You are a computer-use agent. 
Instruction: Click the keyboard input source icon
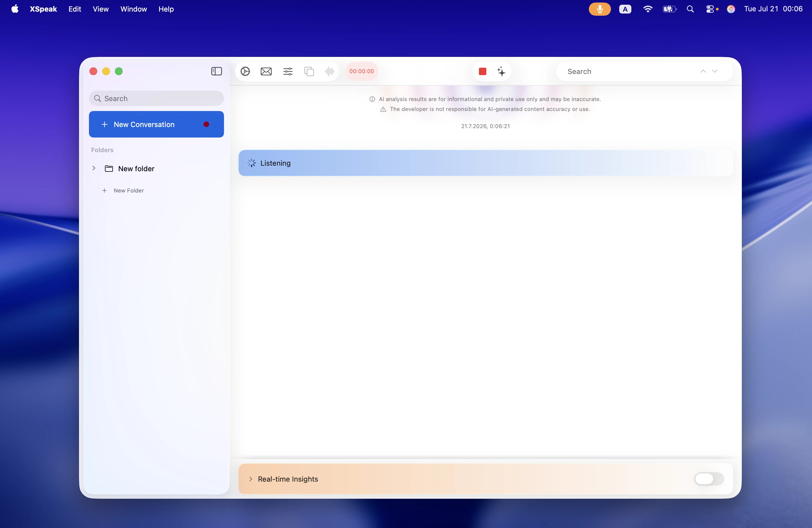625,9
